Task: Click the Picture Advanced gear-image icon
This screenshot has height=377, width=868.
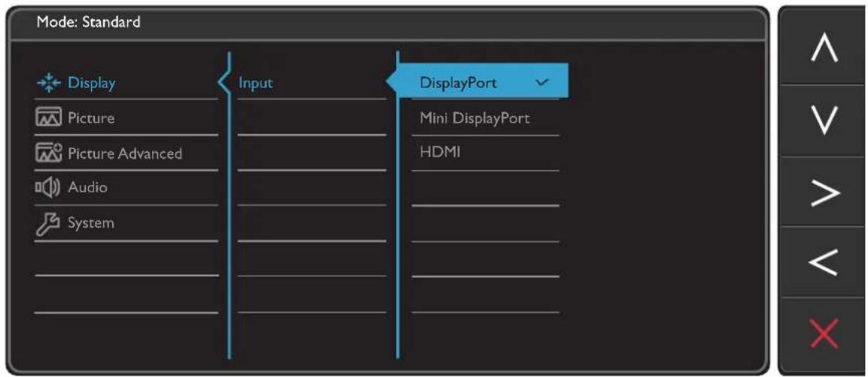Action: [49, 153]
